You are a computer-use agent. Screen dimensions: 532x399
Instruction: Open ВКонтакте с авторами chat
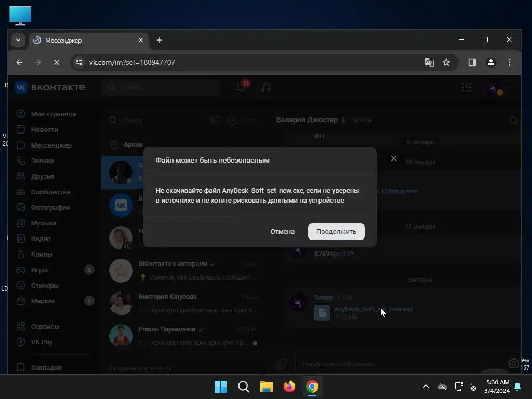183,271
